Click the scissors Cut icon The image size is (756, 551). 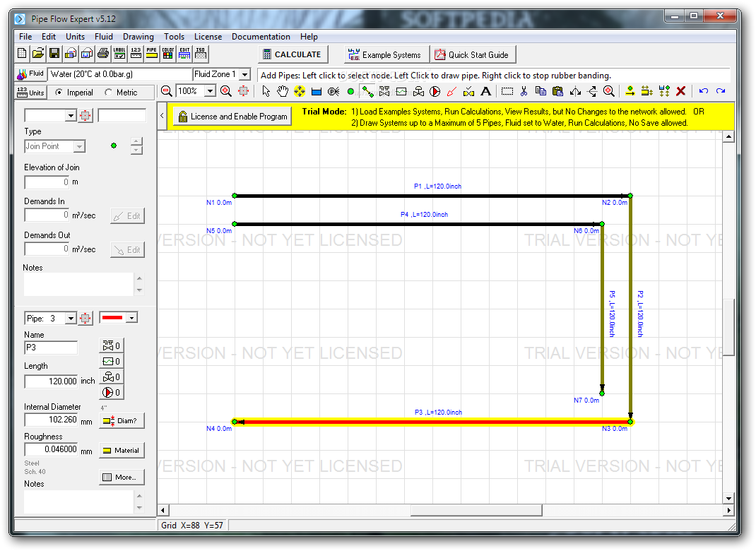(x=524, y=91)
